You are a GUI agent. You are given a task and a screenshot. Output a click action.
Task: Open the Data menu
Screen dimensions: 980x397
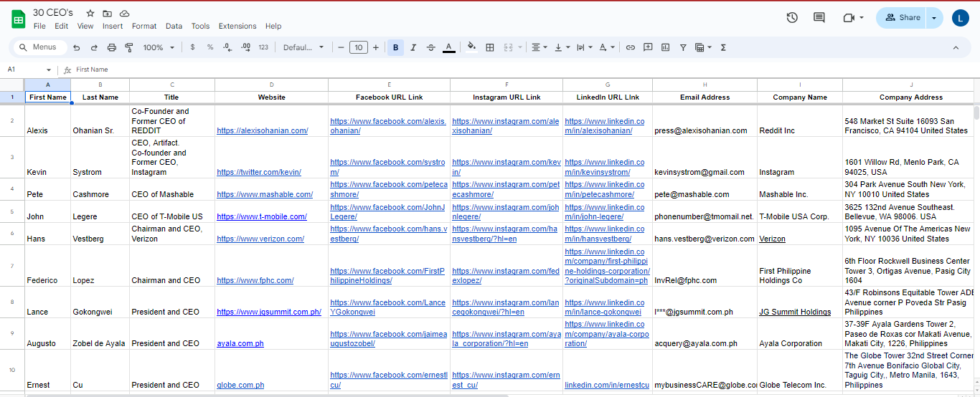click(x=174, y=26)
